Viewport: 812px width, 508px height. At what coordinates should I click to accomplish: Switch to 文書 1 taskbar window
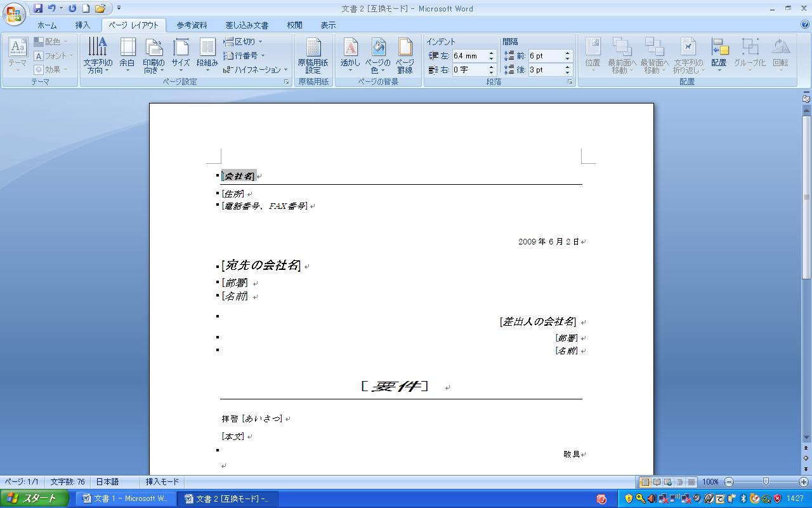tap(125, 498)
